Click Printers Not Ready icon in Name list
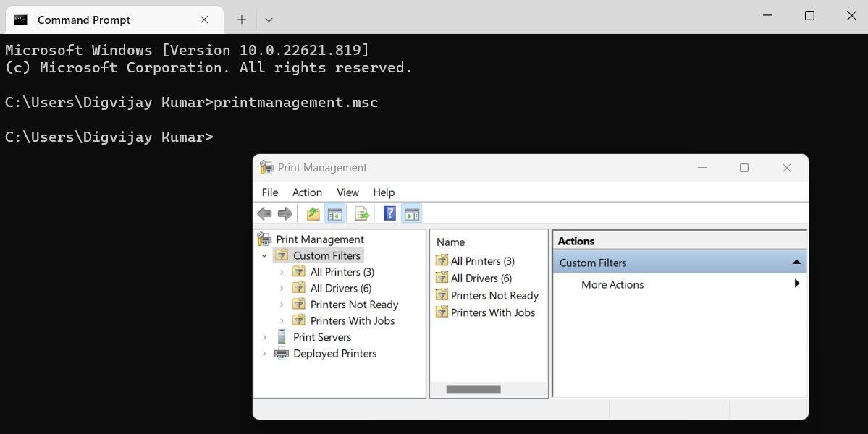This screenshot has width=868, height=434. point(442,295)
